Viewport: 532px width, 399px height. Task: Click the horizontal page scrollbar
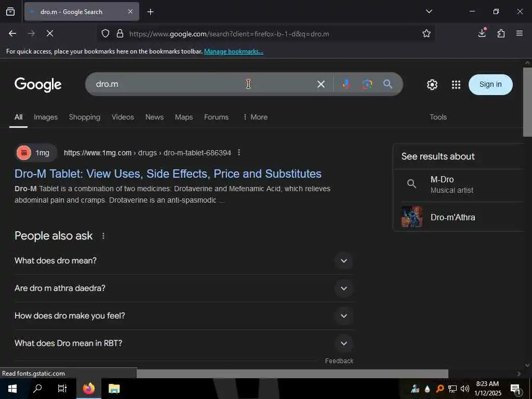[x=292, y=374]
